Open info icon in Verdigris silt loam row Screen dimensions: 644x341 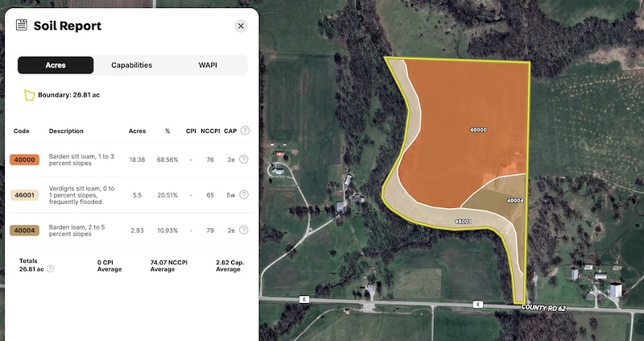[x=244, y=194]
